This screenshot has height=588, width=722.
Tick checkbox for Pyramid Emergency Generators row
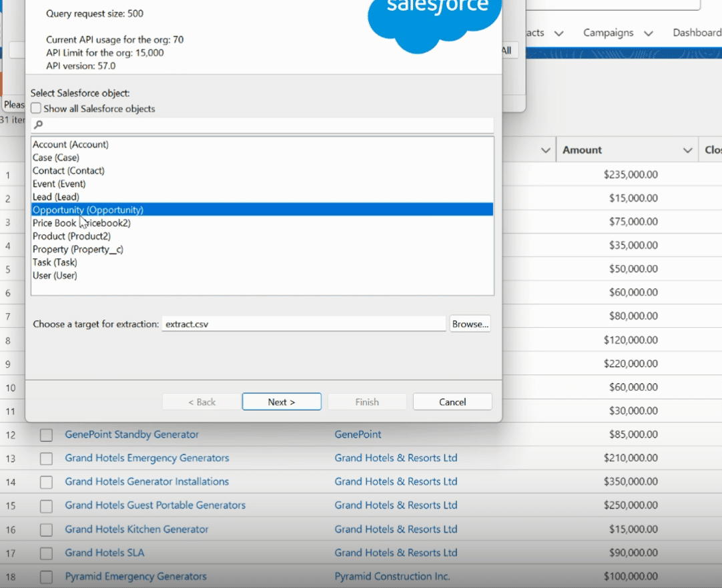46,577
